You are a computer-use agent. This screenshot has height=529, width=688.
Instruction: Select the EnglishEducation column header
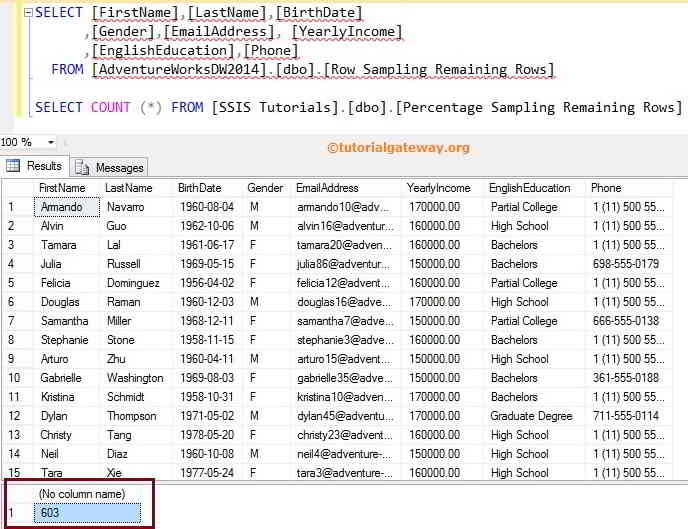[536, 188]
